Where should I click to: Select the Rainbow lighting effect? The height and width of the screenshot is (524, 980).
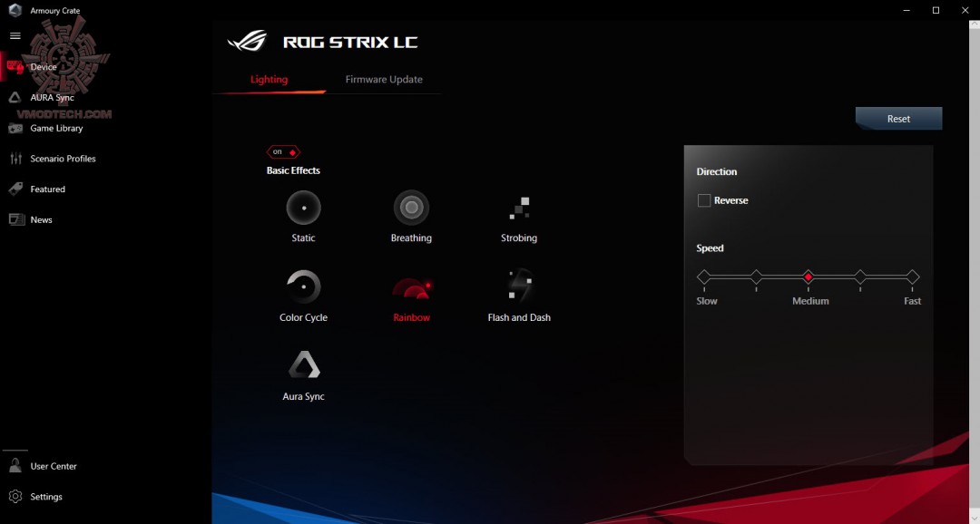click(x=411, y=288)
